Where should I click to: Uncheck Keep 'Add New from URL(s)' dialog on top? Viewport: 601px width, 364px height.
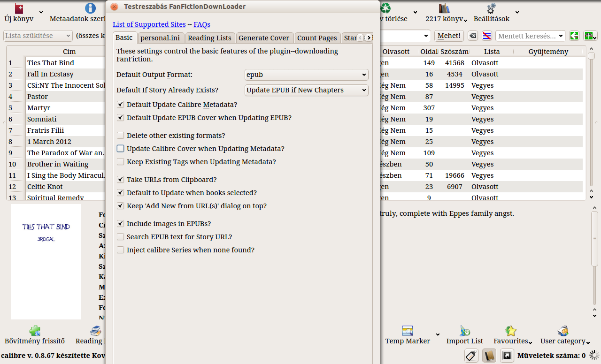point(121,206)
